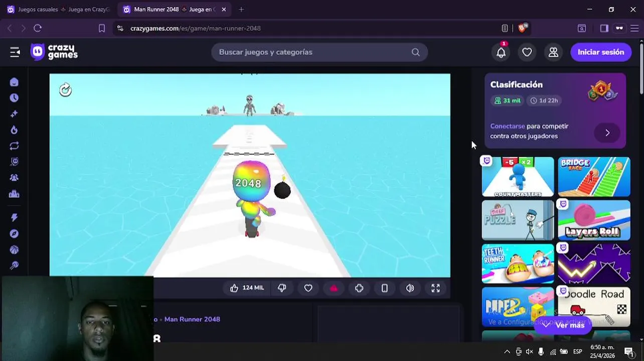The image size is (644, 361).
Task: Close the Man Runner 2048 tab
Action: pyautogui.click(x=224, y=10)
